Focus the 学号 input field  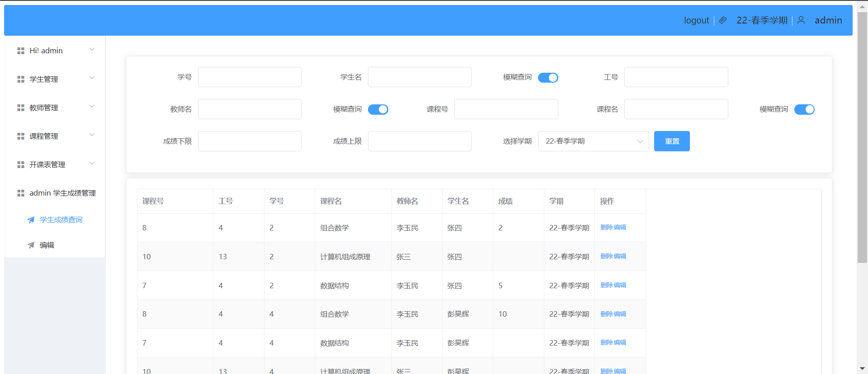point(250,77)
